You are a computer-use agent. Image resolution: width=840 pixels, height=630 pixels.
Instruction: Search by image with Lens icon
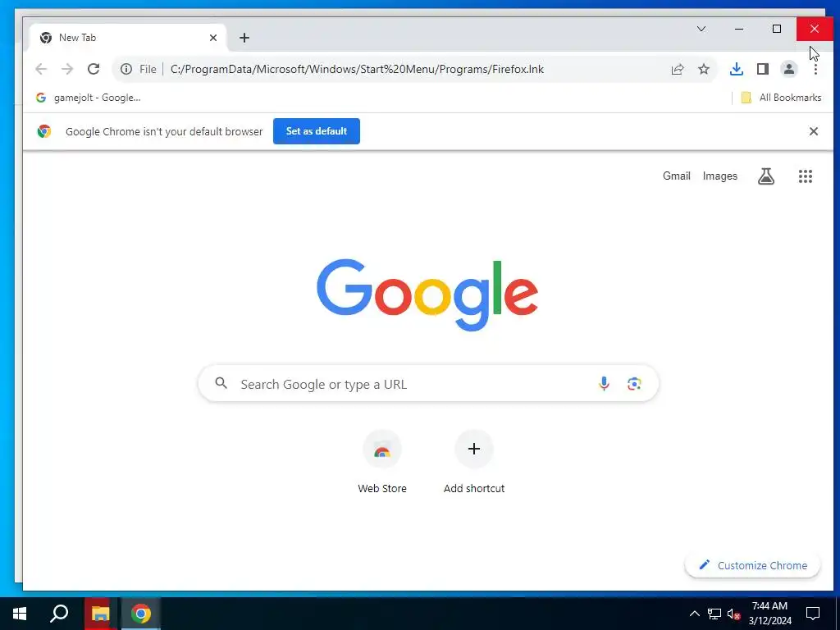tap(634, 384)
